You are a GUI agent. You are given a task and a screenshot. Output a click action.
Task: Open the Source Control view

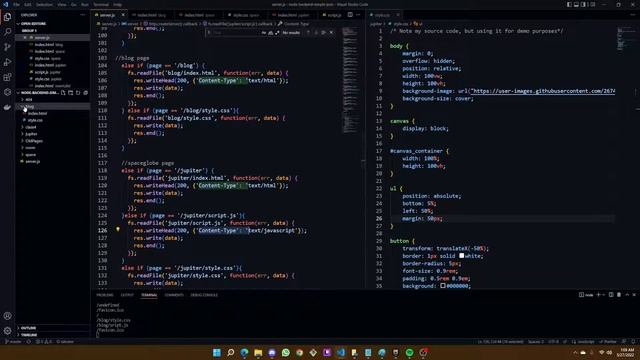pyautogui.click(x=7, y=47)
